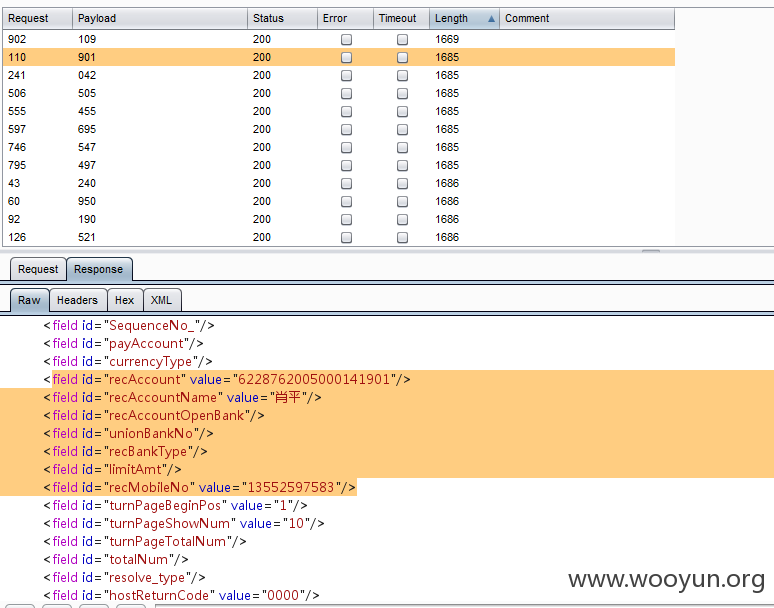Image resolution: width=774 pixels, height=608 pixels.
Task: Click the Length column sort arrow
Action: pos(491,19)
